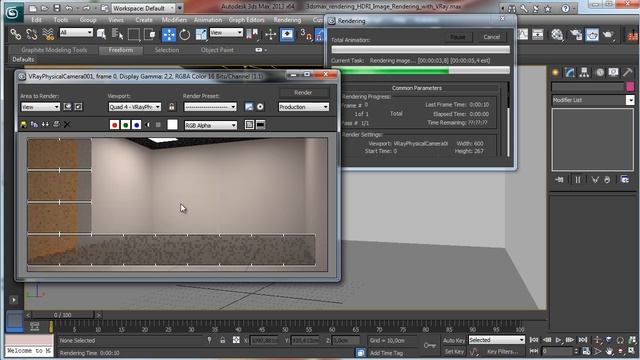Activate the Select and Move tool
Viewport: 640px width, 360px height.
(169, 35)
